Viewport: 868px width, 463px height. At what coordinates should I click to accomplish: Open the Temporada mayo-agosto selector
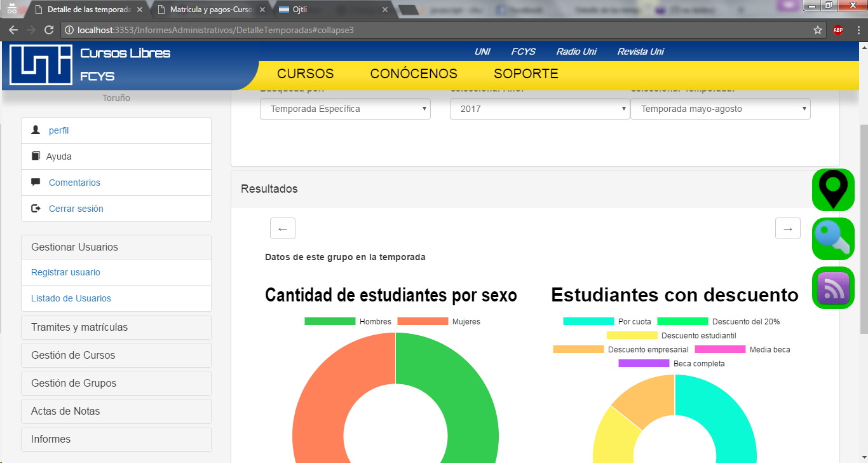click(x=720, y=109)
